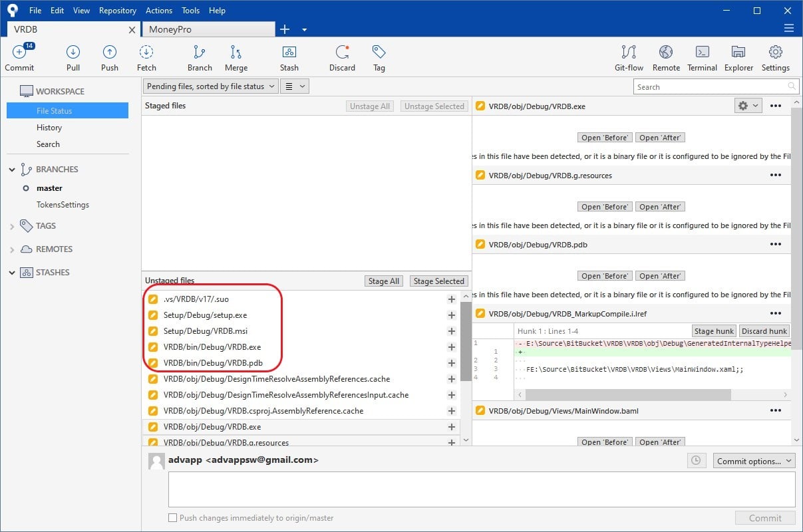Collapse the BRANCHES section

[11, 170]
